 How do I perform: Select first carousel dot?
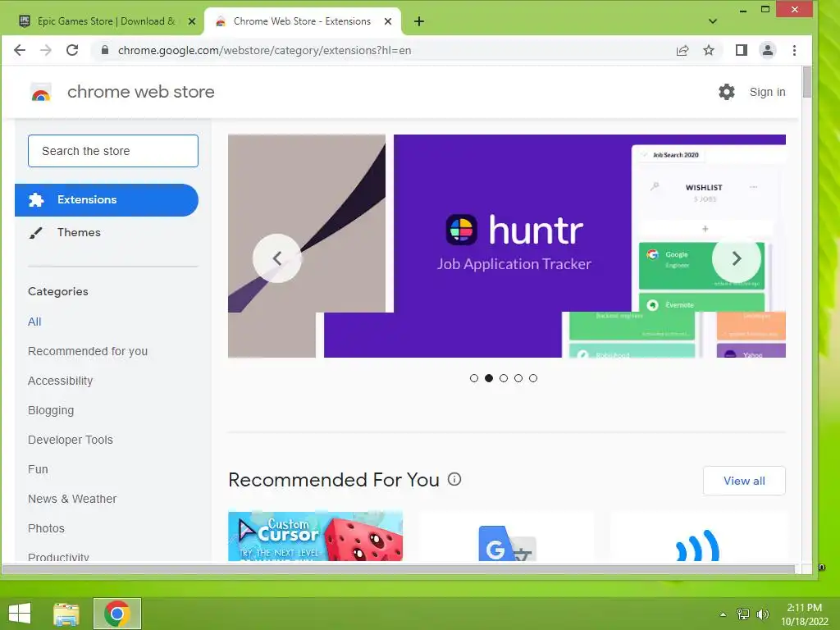click(474, 378)
